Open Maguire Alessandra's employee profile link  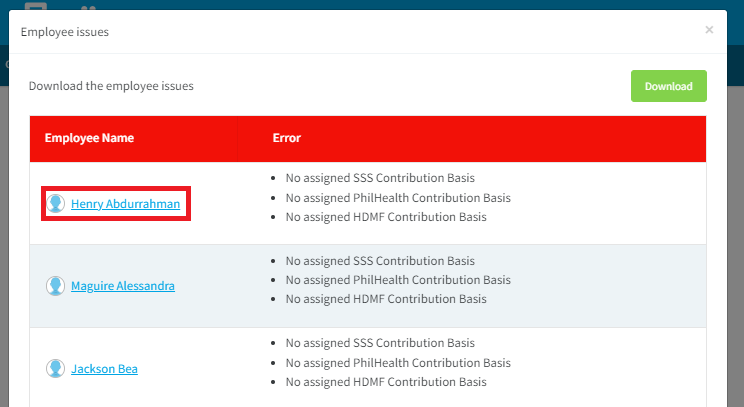tap(123, 286)
